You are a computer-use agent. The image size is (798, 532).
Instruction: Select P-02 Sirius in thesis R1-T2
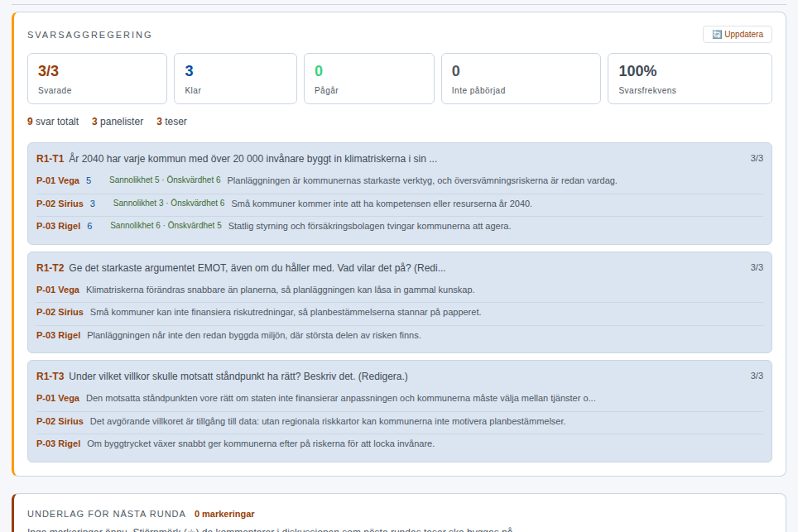tap(60, 312)
